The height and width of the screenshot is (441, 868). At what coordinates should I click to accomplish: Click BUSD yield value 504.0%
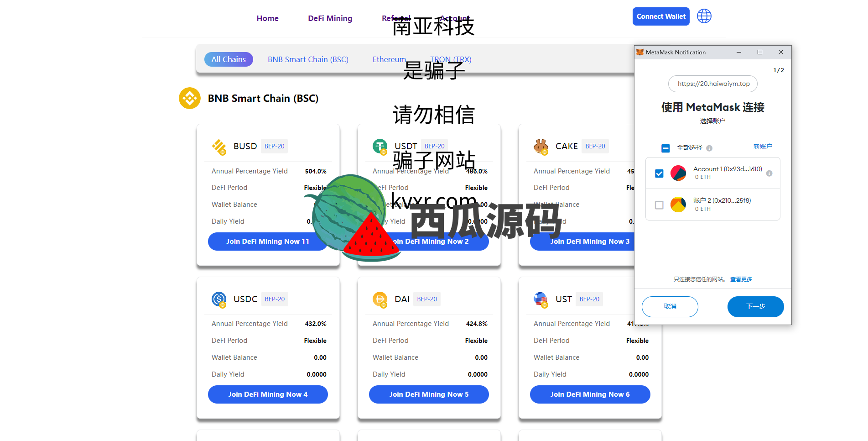[x=316, y=171]
